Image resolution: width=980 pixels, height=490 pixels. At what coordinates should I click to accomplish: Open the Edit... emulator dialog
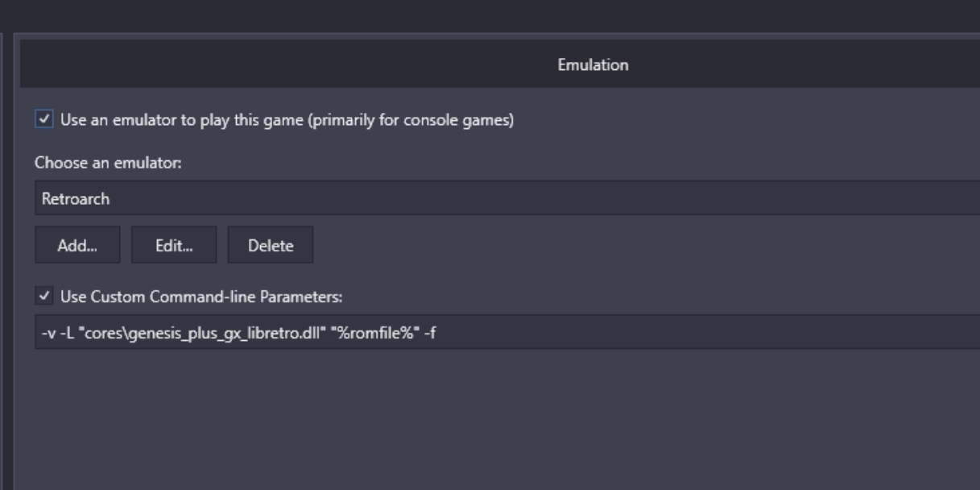point(174,246)
